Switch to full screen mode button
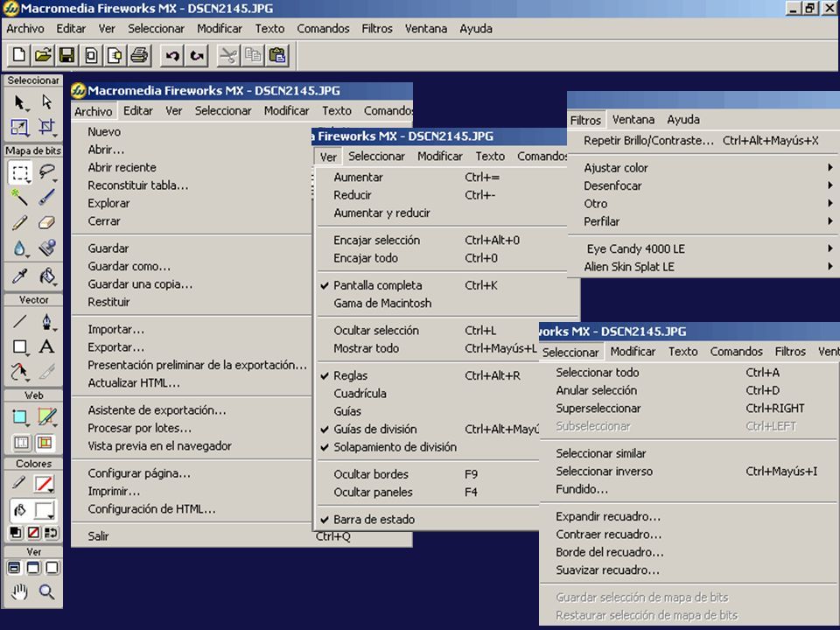 coord(52,567)
